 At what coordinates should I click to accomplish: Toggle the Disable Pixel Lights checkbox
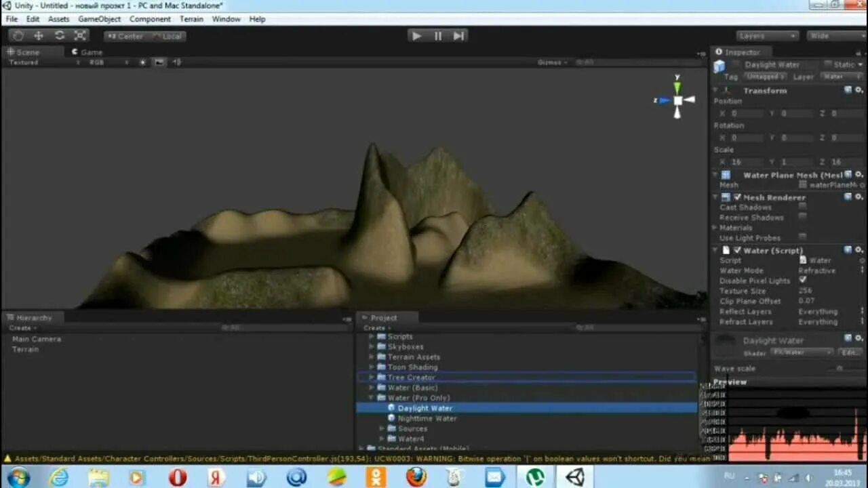coord(803,280)
